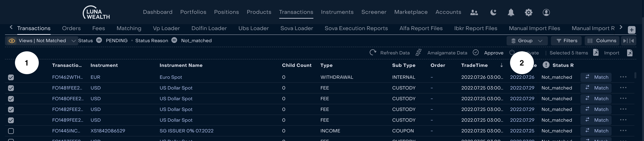Toggle dark mode moon icon
The height and width of the screenshot is (141, 644).
click(493, 12)
